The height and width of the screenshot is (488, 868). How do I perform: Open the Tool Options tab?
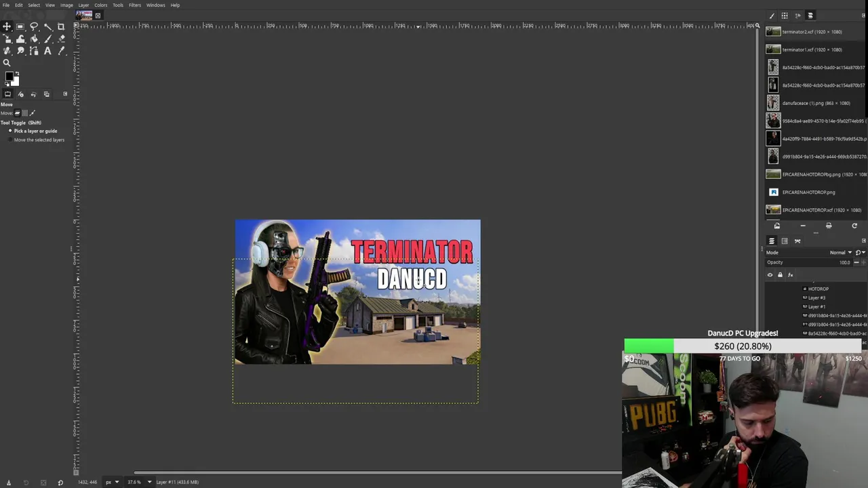point(7,94)
